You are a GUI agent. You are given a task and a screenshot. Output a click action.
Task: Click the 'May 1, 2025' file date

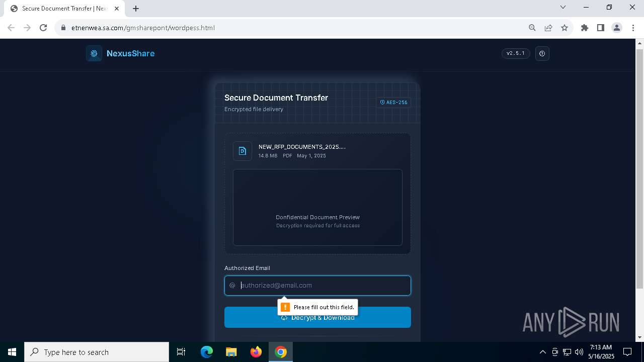(311, 156)
